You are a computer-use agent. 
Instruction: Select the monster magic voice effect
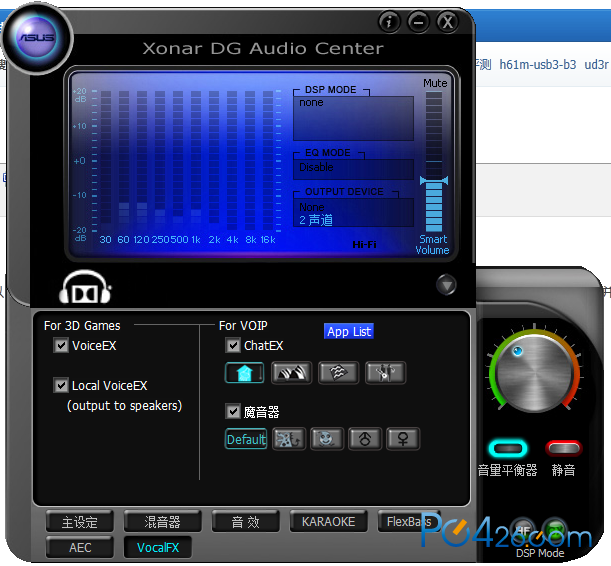point(289,439)
